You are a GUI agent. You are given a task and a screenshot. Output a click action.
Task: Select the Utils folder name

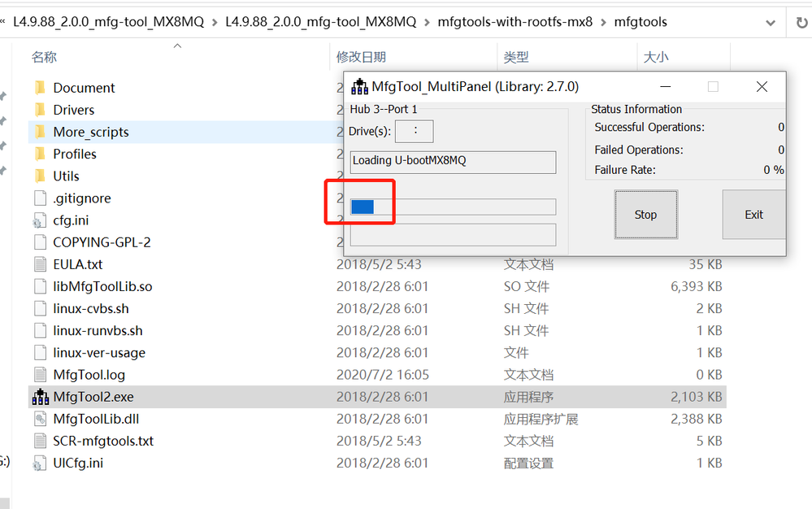point(67,176)
